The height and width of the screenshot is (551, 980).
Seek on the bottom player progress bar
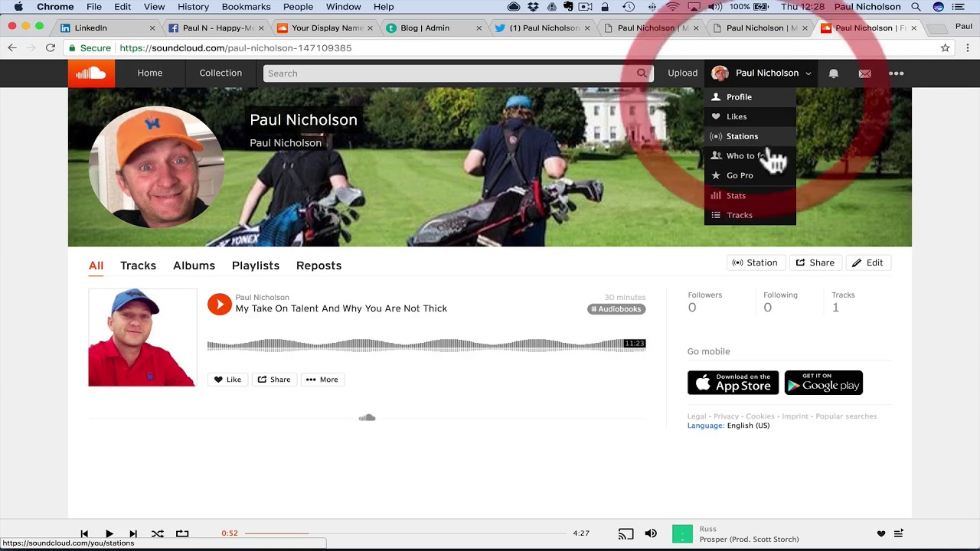(406, 533)
